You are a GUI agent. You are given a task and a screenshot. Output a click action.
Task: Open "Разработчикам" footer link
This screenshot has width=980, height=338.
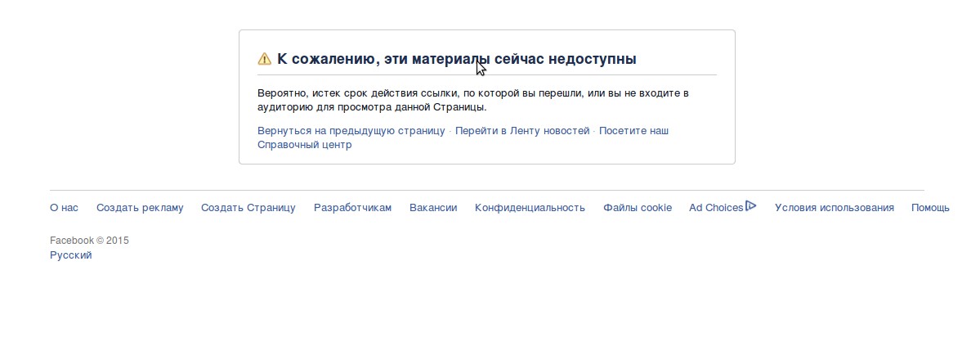(352, 208)
